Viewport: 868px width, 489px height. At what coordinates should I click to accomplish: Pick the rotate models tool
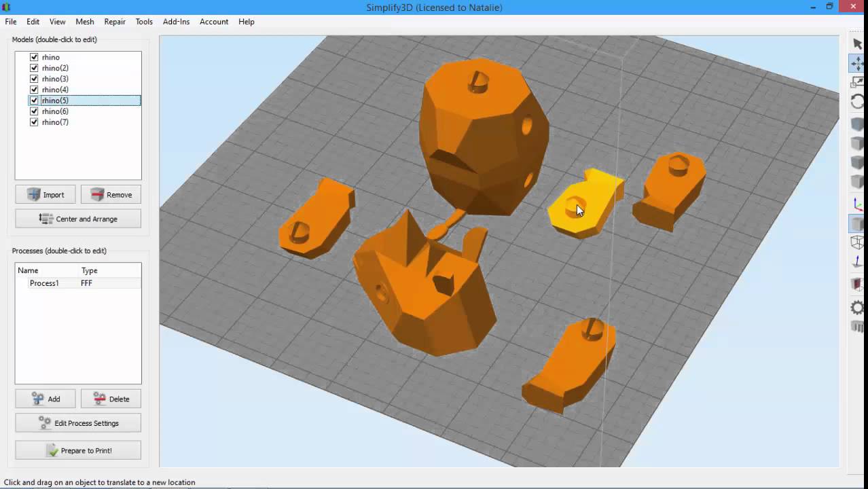coord(858,102)
